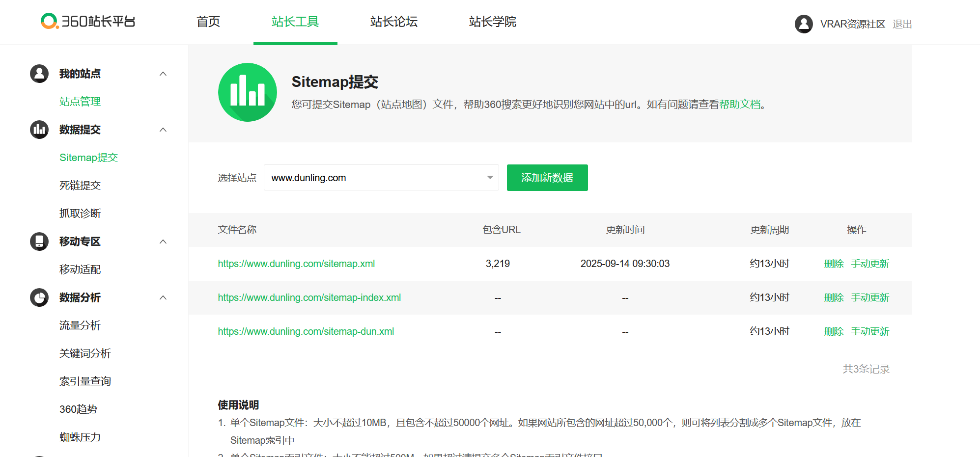Click the user avatar icon beside VRAR资源社区
This screenshot has height=457, width=980.
point(804,24)
